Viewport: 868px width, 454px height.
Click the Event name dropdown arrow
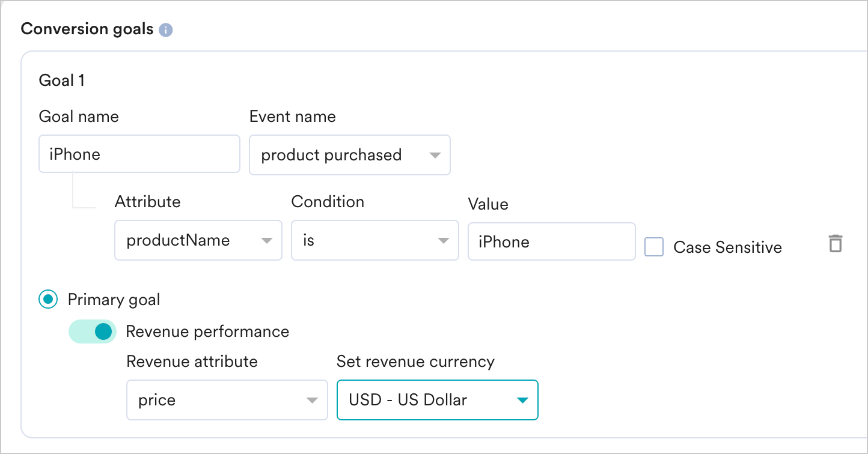435,156
